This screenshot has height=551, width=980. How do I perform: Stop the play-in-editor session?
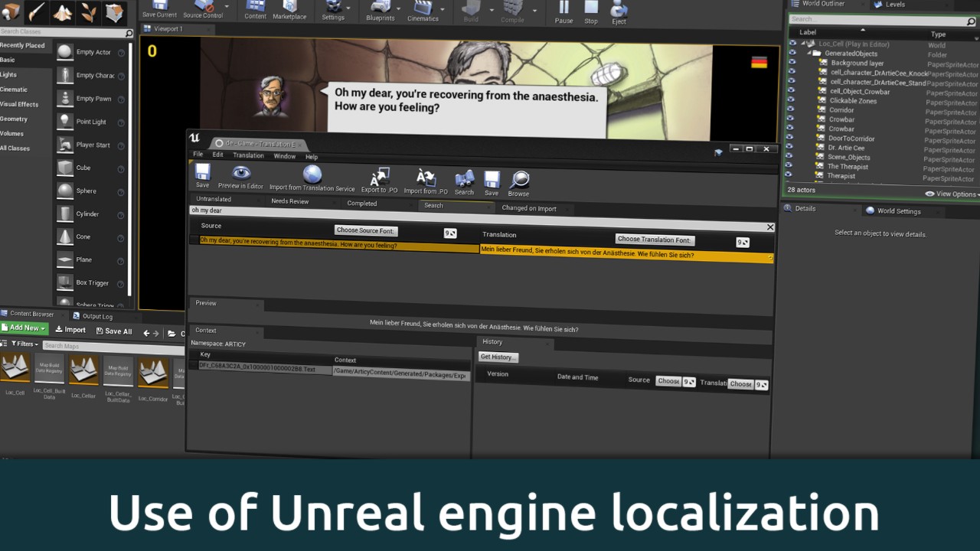tap(591, 8)
